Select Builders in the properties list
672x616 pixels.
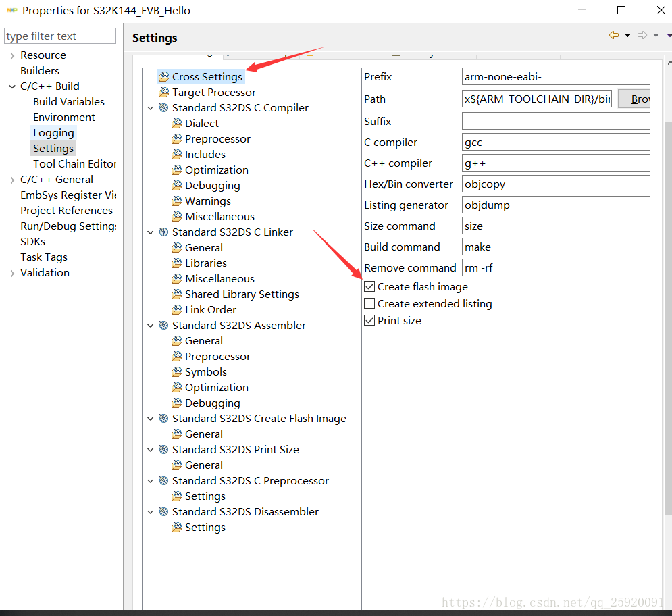pos(40,71)
